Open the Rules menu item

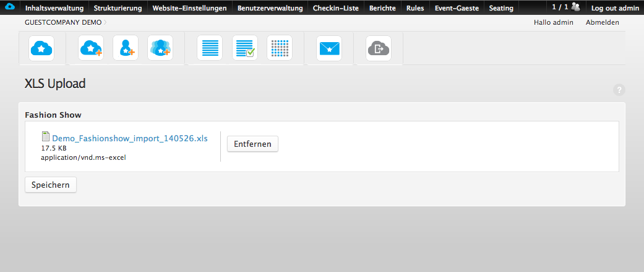[x=415, y=8]
